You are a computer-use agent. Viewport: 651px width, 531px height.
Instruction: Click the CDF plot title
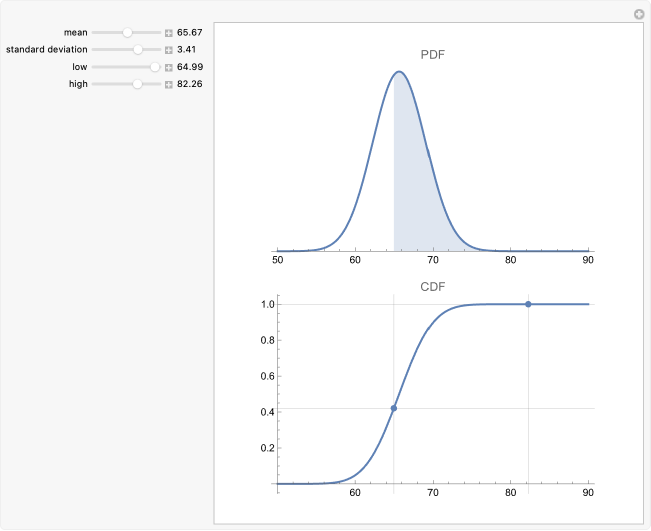[x=432, y=287]
